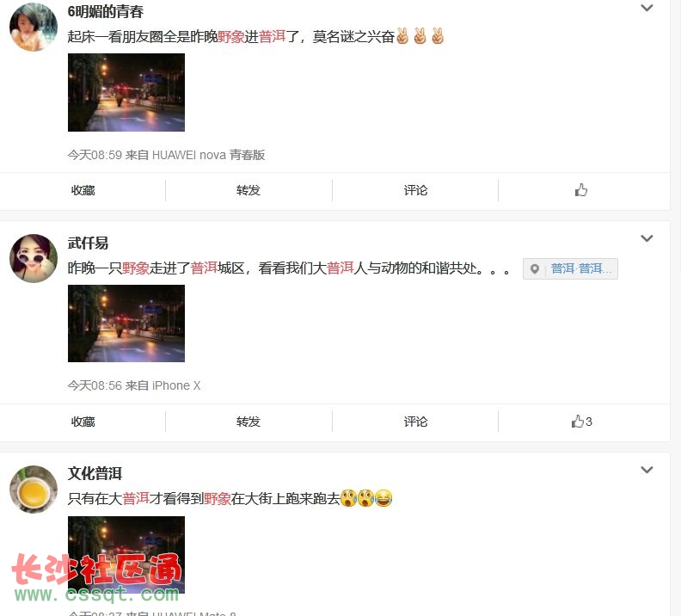Click 转发 under the first post
Viewport: 681px width, 616px height.
pyautogui.click(x=248, y=190)
